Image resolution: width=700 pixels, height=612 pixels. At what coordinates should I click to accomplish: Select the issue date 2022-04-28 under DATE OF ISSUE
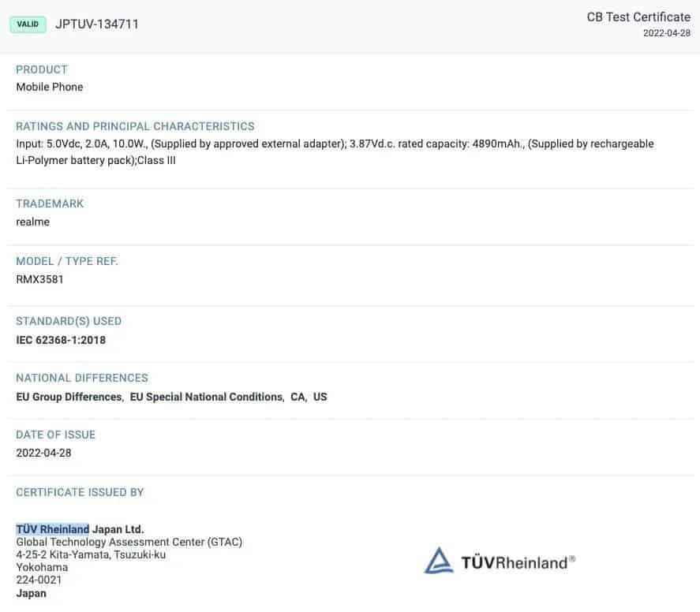pos(43,453)
